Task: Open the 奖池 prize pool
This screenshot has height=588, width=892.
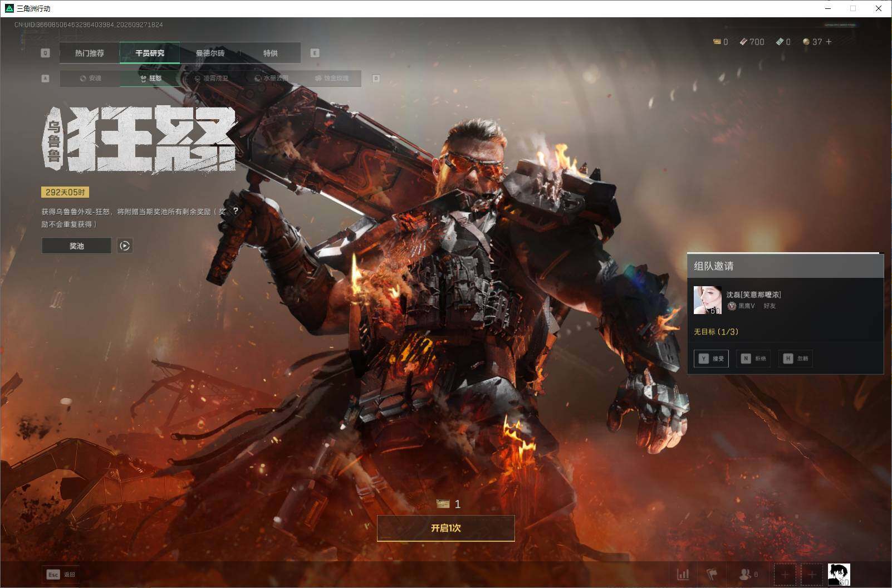Action: 77,246
